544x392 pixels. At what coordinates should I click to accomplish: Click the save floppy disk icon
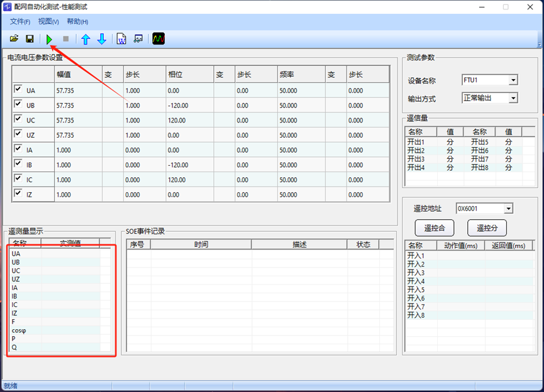(29, 39)
